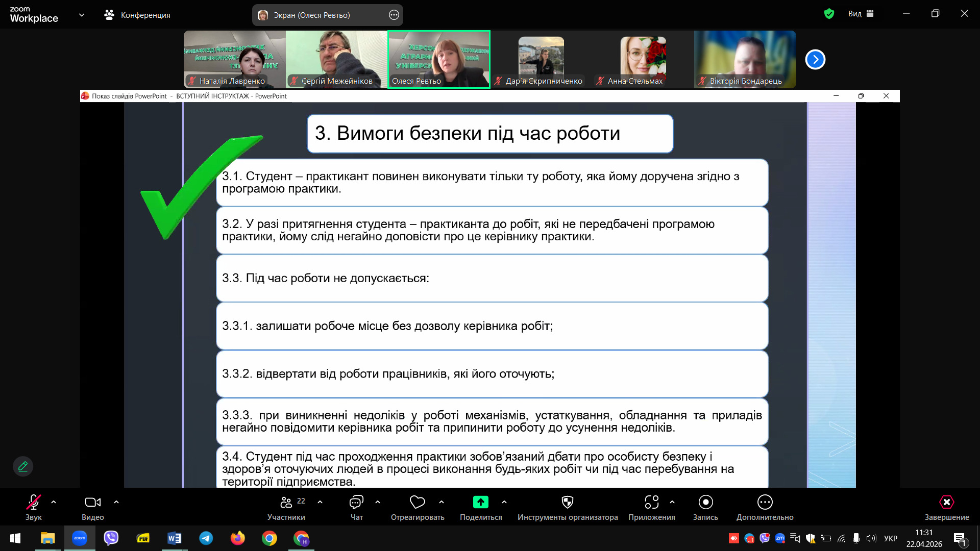Open the View layout menu
Image resolution: width=980 pixels, height=551 pixels.
pos(861,14)
